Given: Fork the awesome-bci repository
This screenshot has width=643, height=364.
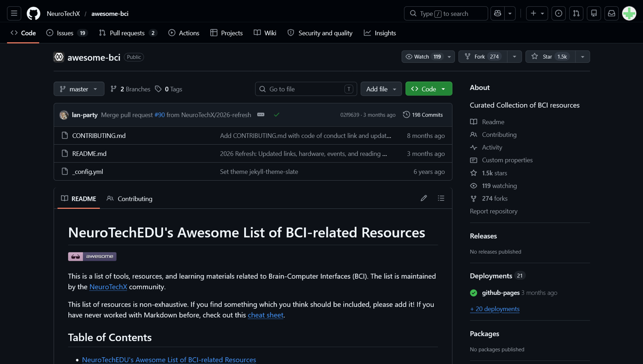Looking at the screenshot, I should [x=483, y=56].
